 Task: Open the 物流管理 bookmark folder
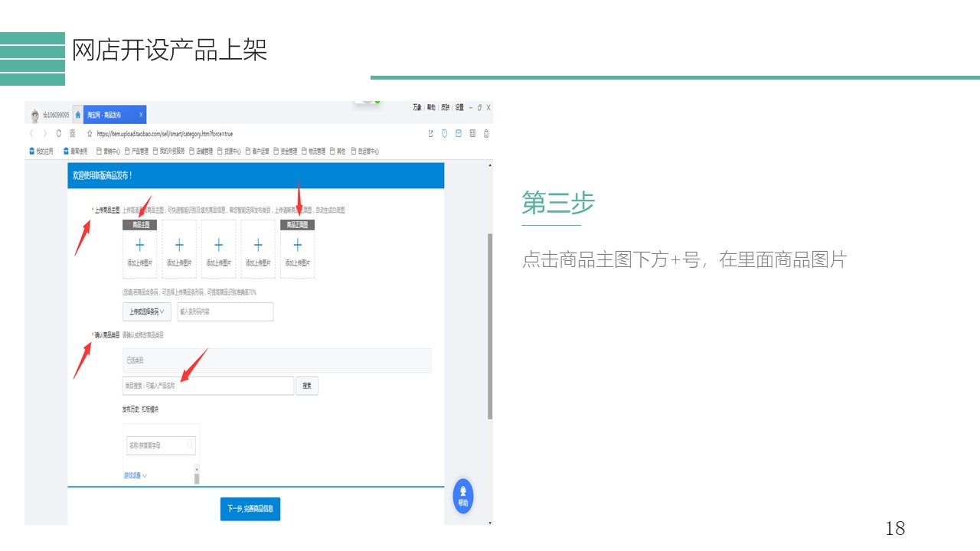pos(314,151)
